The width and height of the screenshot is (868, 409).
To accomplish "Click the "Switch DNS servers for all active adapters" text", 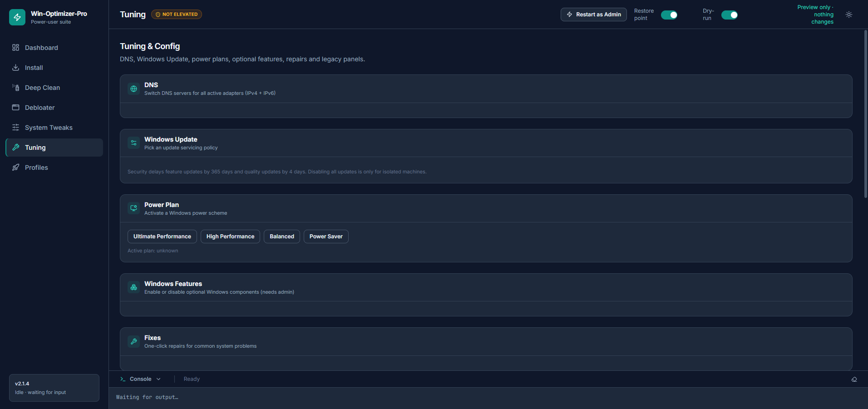I will (x=210, y=93).
